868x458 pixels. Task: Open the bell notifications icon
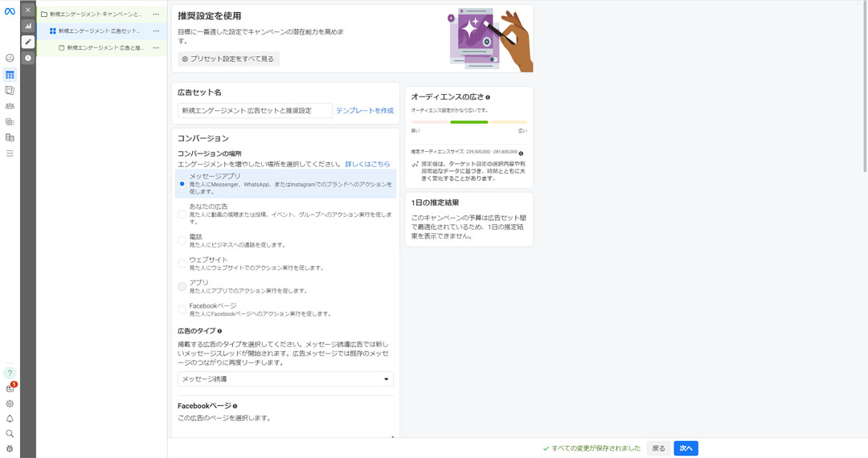tap(10, 419)
